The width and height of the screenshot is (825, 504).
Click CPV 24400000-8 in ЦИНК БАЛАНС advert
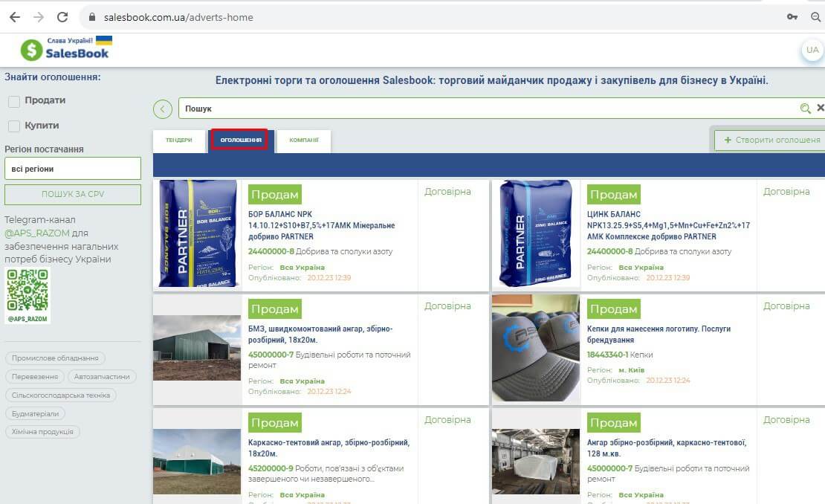tap(609, 252)
